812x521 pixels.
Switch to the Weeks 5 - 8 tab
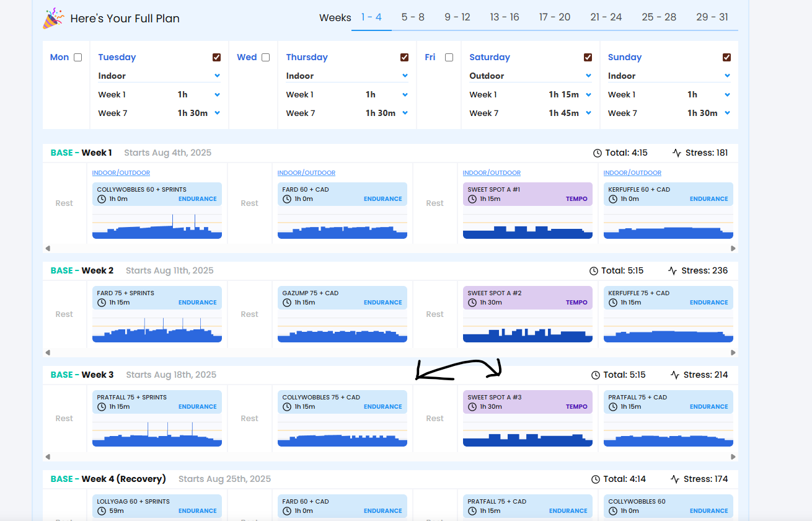click(x=413, y=17)
